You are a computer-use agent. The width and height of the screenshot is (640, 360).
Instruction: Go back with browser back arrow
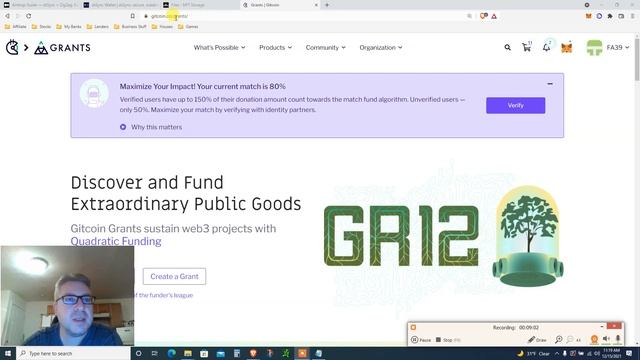pos(7,16)
